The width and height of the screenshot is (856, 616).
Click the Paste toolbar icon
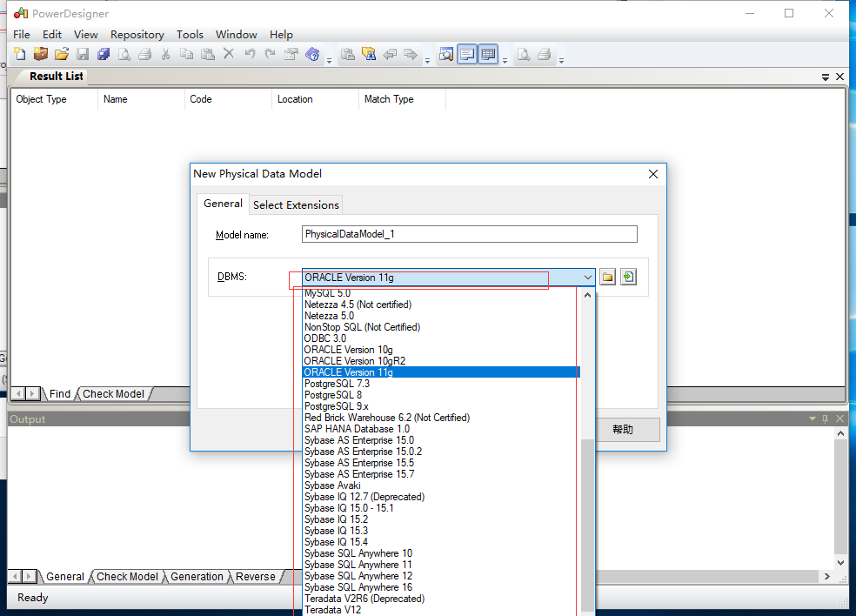coord(207,54)
